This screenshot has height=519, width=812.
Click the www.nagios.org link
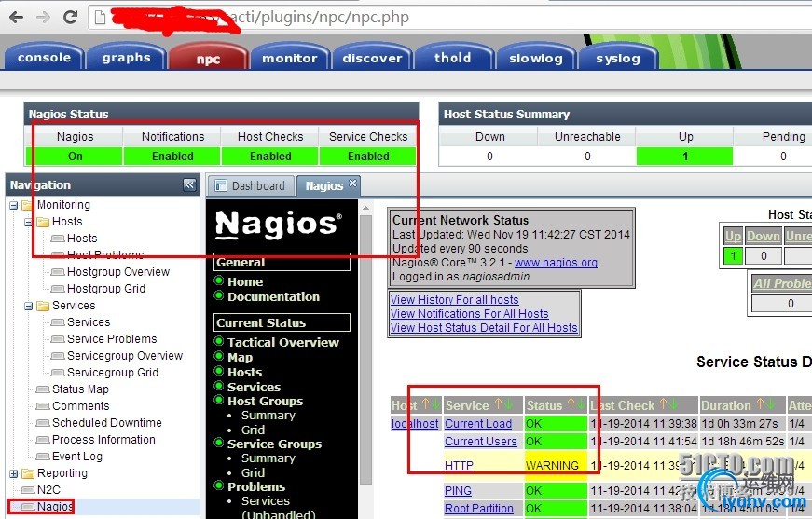(x=556, y=263)
